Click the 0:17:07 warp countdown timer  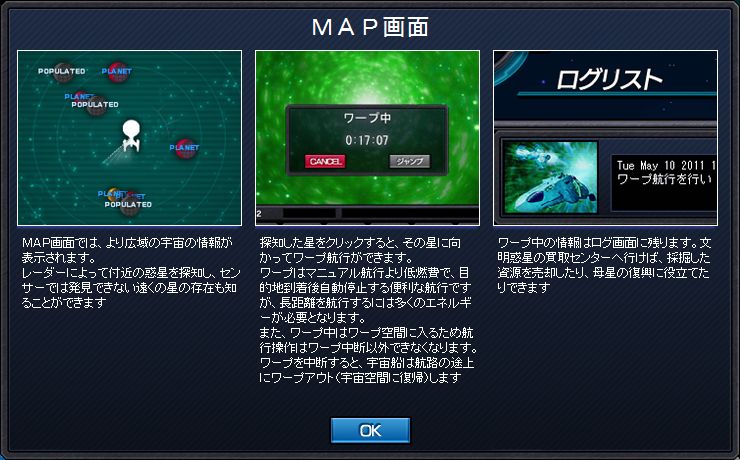click(x=367, y=140)
